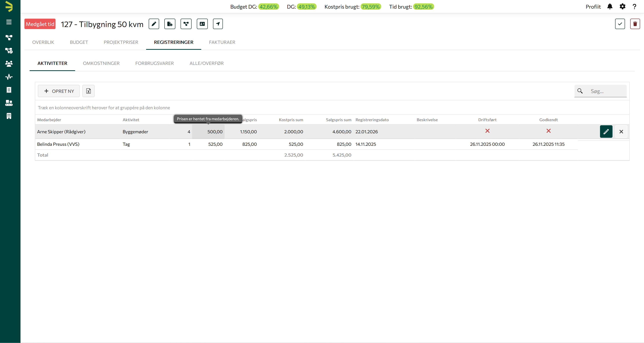The width and height of the screenshot is (644, 343).
Task: Click the location arrow icon beside title
Action: point(218,24)
